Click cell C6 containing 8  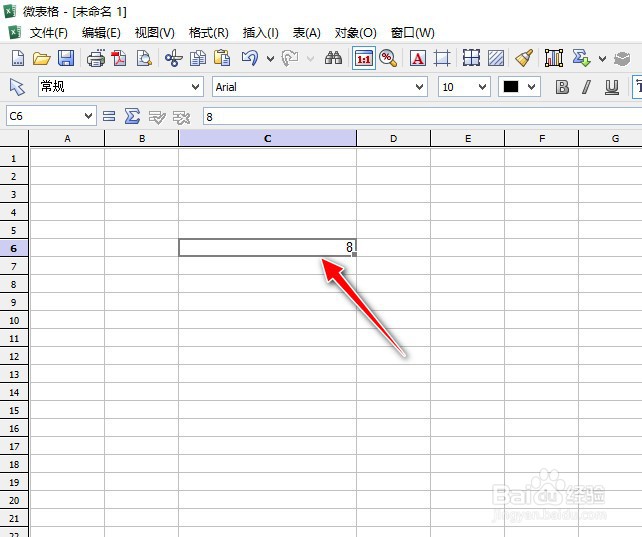point(267,248)
